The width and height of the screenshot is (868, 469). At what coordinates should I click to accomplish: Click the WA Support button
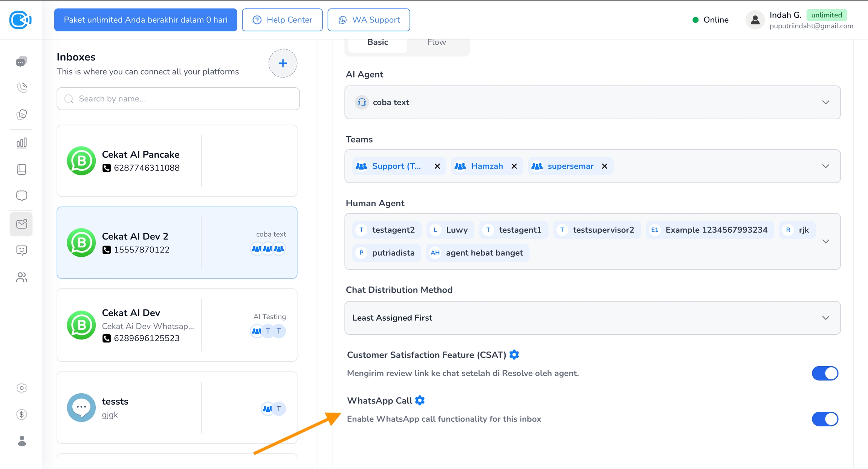pyautogui.click(x=368, y=20)
